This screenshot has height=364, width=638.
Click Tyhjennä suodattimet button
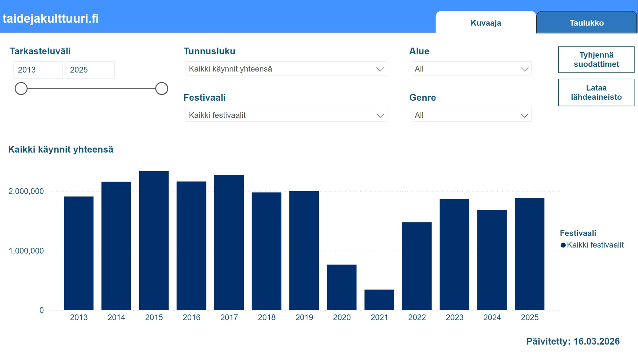(596, 60)
